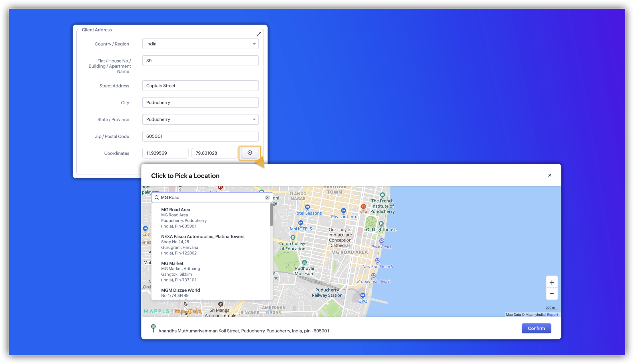Zoom in on the map
634x364 pixels.
552,283
